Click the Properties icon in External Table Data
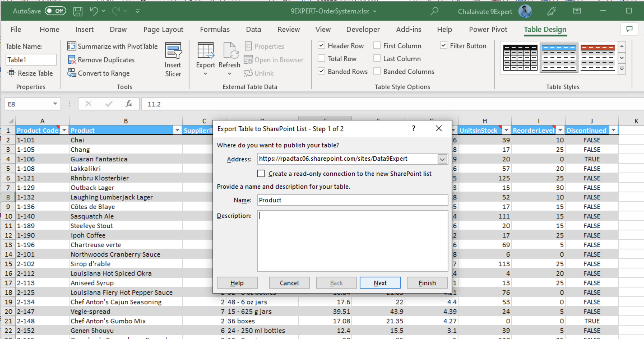Viewport: 644px width, 339px height. coord(264,47)
